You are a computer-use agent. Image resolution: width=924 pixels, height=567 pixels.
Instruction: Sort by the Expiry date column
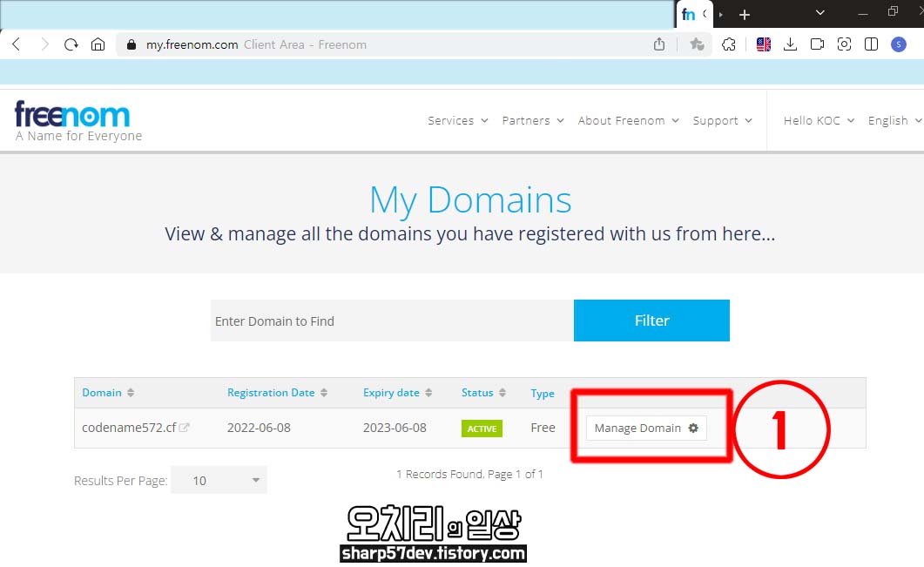pos(391,393)
